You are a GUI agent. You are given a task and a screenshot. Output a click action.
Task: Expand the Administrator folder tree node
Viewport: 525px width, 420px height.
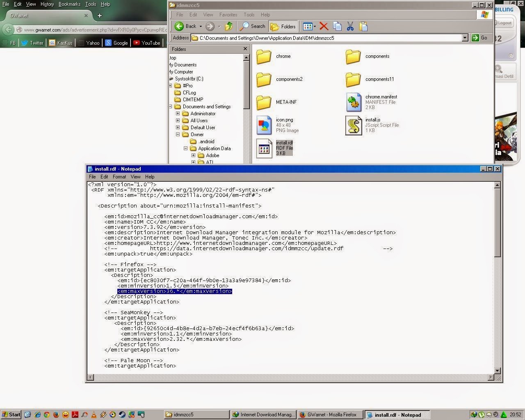coord(178,114)
